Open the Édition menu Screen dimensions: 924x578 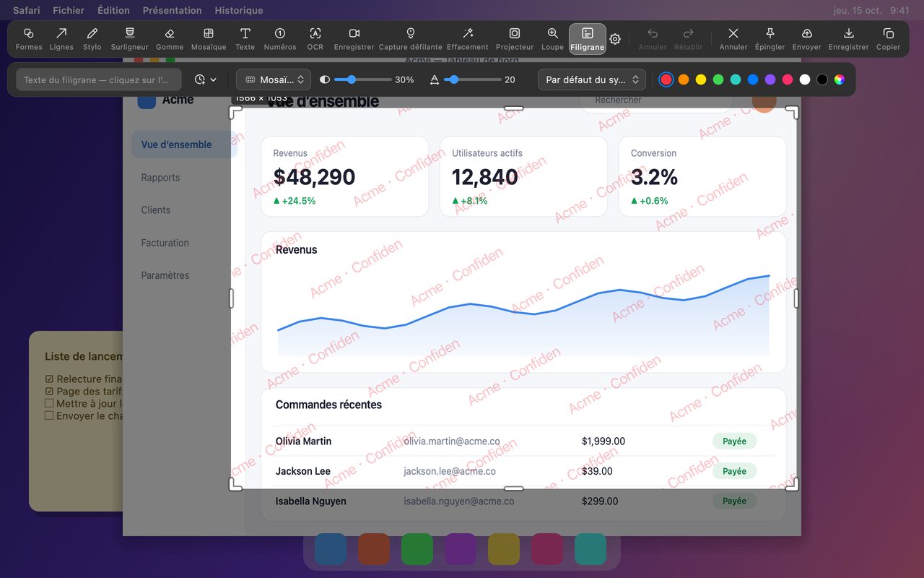coord(113,10)
